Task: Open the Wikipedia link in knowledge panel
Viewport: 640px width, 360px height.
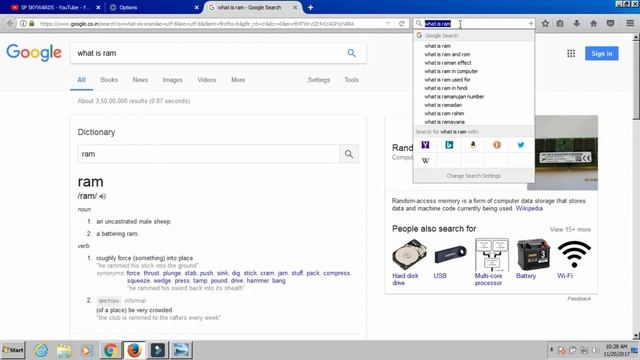Action: [529, 209]
